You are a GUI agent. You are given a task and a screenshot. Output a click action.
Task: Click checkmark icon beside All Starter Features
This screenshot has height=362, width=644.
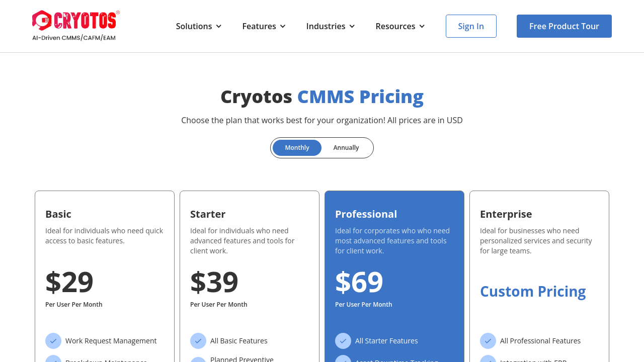tap(343, 341)
